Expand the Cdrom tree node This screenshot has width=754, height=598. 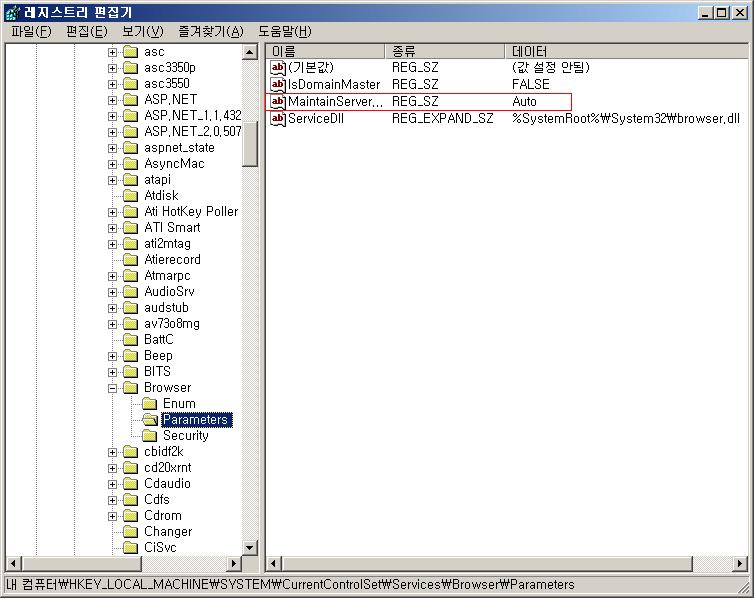[112, 516]
